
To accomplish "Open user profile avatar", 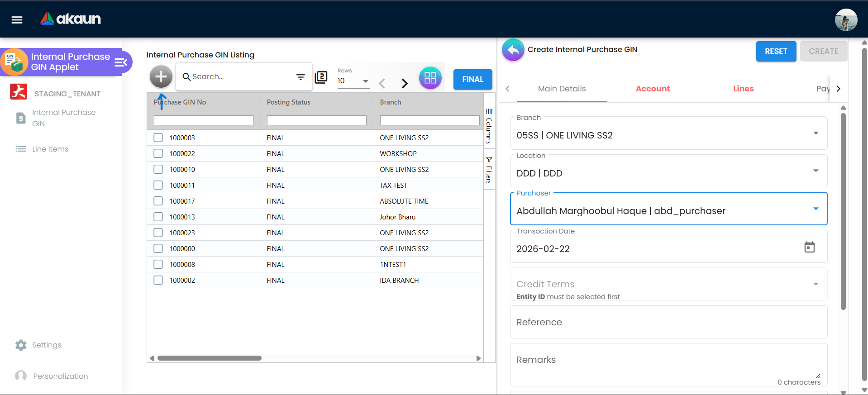I will [845, 20].
